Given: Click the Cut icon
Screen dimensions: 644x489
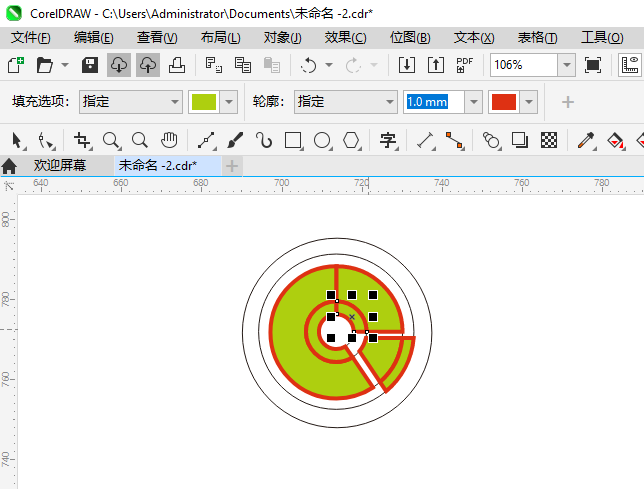Looking at the screenshot, I should (214, 65).
